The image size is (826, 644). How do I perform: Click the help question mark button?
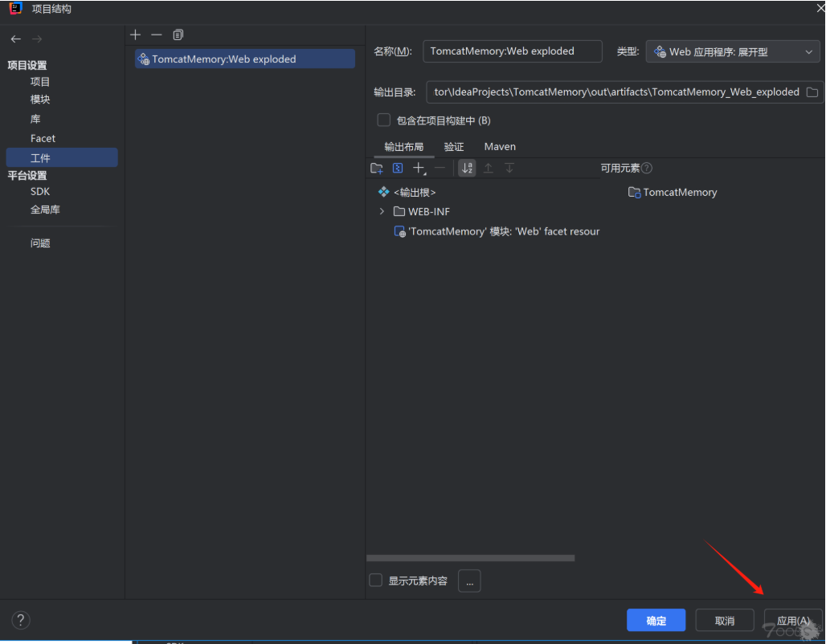21,620
